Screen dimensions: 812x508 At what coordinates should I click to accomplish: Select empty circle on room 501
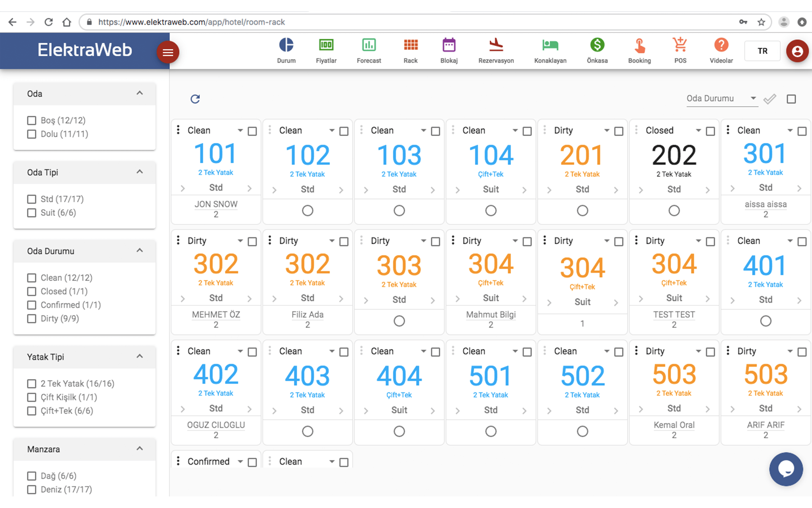click(x=491, y=432)
